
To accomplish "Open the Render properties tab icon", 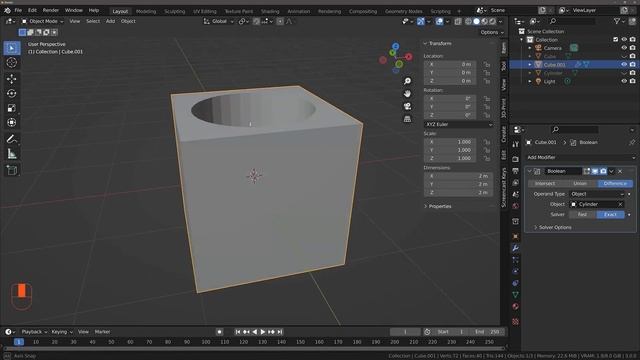I will click(x=516, y=159).
